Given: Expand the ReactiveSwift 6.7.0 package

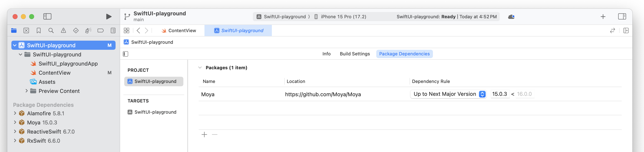Looking at the screenshot, I should pos(15,131).
